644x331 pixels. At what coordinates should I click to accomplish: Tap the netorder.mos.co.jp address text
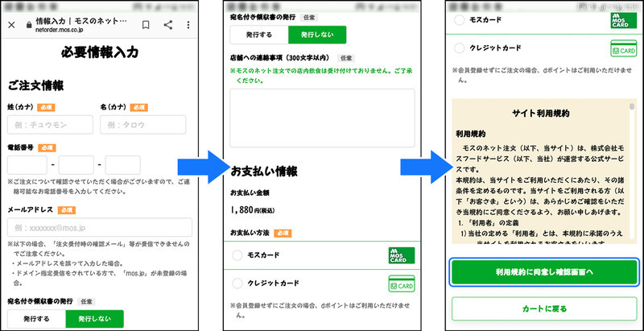click(x=59, y=31)
